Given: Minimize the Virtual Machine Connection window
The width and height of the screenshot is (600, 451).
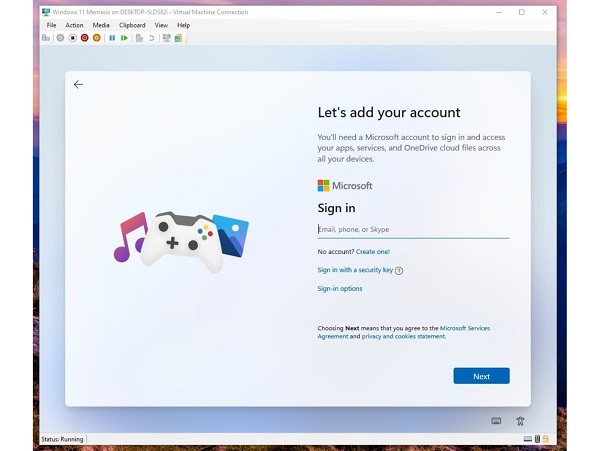Looking at the screenshot, I should (499, 12).
